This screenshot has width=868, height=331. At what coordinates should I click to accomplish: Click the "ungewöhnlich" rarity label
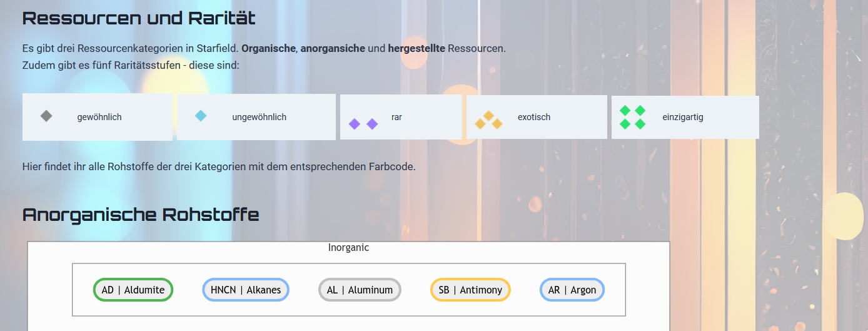259,117
